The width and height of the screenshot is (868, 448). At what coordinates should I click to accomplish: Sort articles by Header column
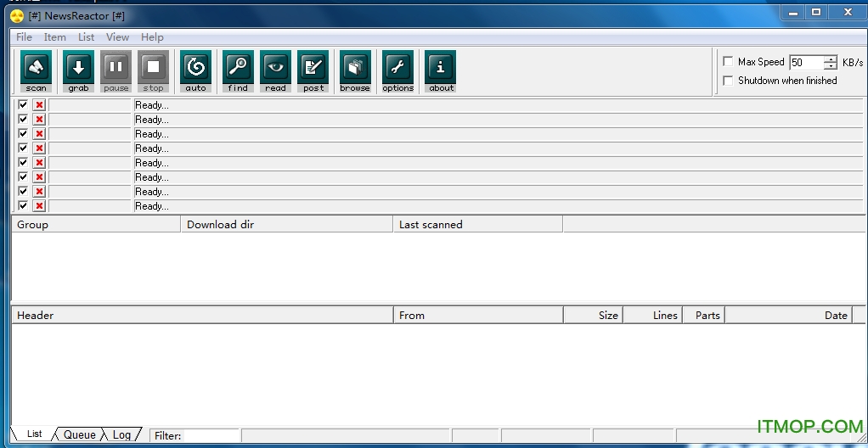tap(202, 316)
